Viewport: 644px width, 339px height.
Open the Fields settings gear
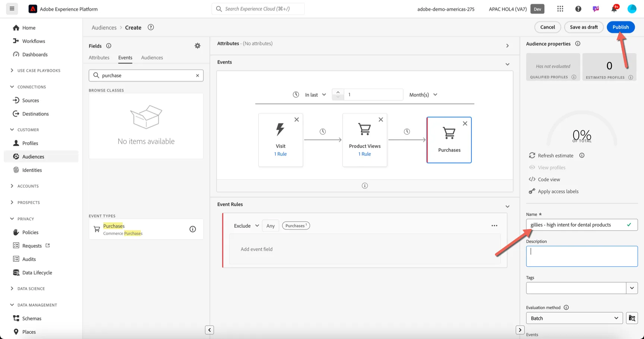[x=198, y=46]
